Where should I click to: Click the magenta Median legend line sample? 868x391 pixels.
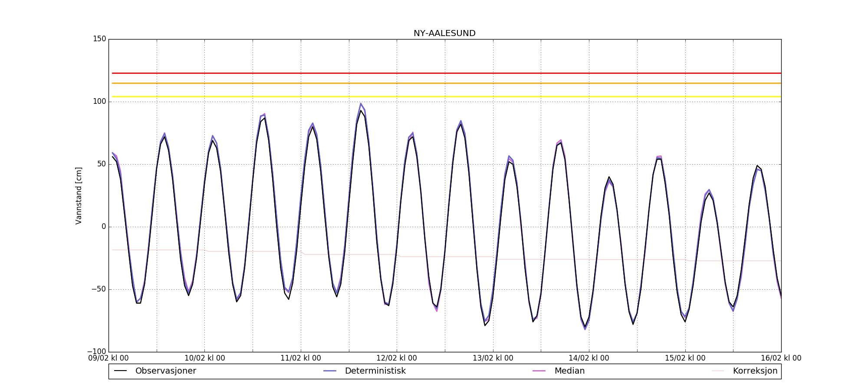click(539, 371)
